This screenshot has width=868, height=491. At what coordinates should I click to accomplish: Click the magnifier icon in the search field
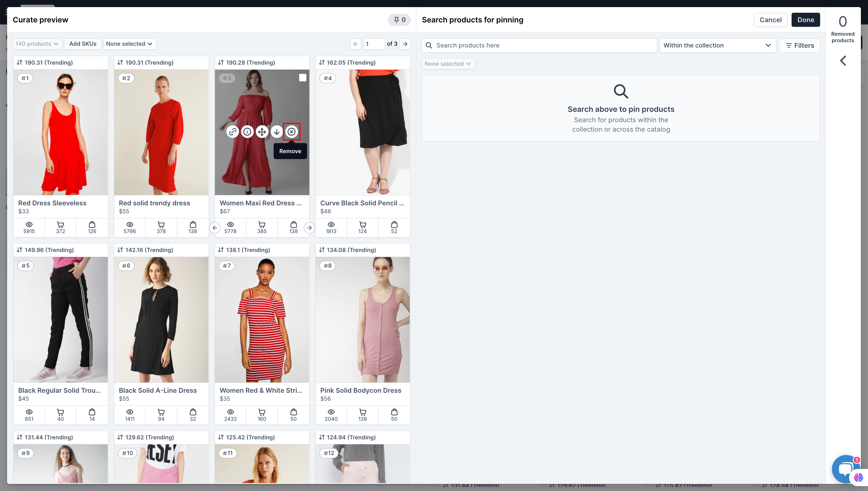click(429, 45)
